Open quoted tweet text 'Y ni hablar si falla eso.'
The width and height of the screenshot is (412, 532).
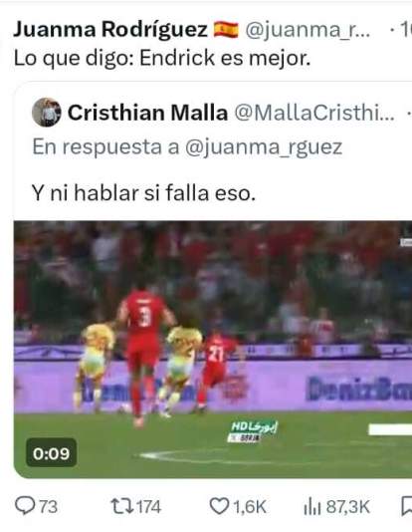(x=143, y=193)
